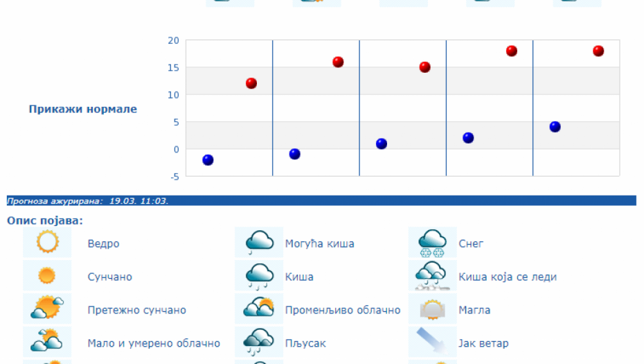Select the Претежно сунчано icon
The image size is (644, 364).
pyautogui.click(x=47, y=309)
